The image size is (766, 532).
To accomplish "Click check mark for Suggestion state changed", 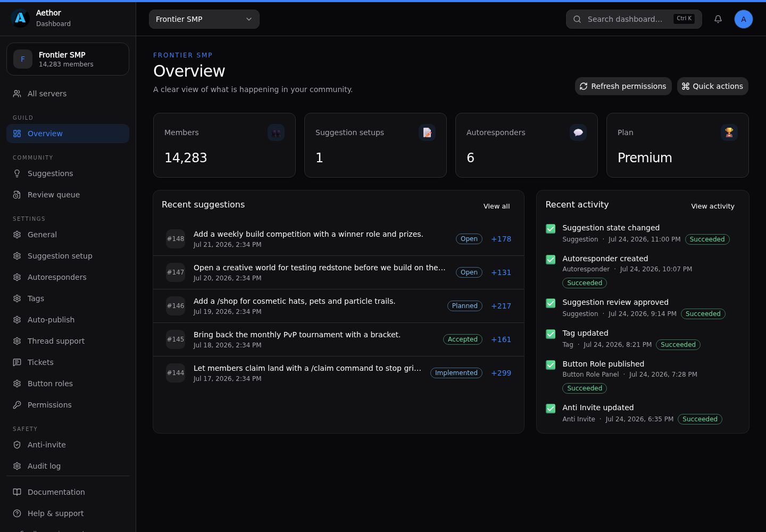I will pos(551,229).
